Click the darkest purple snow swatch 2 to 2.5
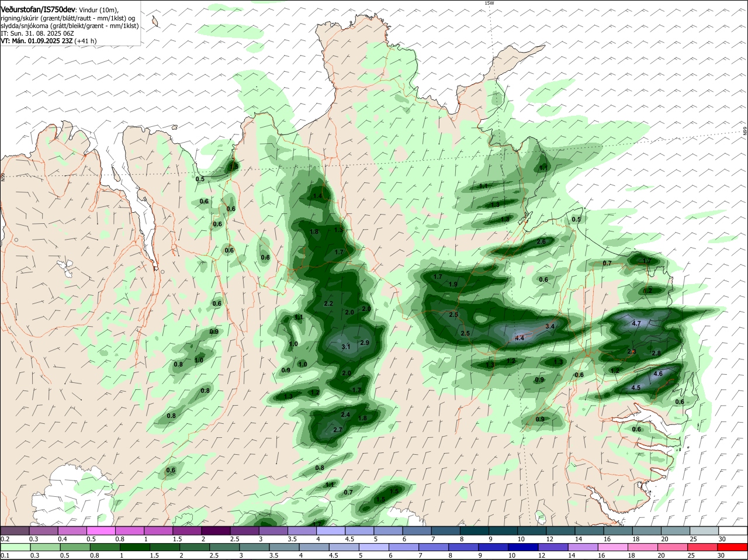 click(216, 530)
